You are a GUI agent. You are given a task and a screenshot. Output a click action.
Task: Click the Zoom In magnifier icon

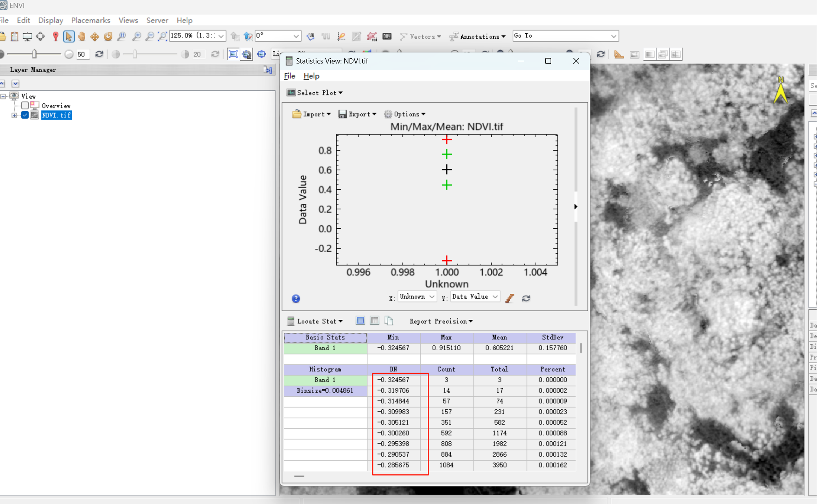coord(136,36)
